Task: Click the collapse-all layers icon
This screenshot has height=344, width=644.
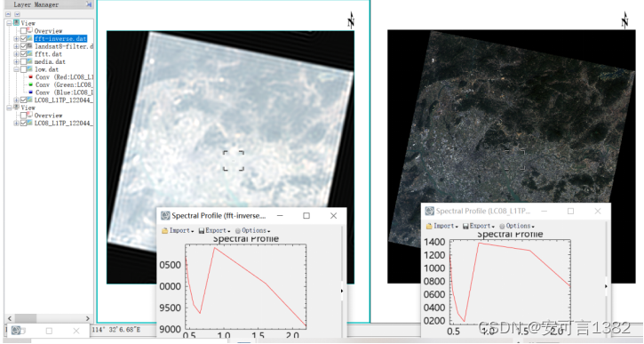Action: pos(8,14)
